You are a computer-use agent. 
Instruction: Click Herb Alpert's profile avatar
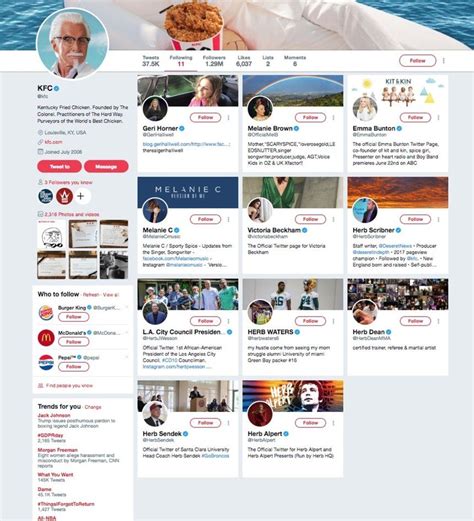[x=260, y=414]
